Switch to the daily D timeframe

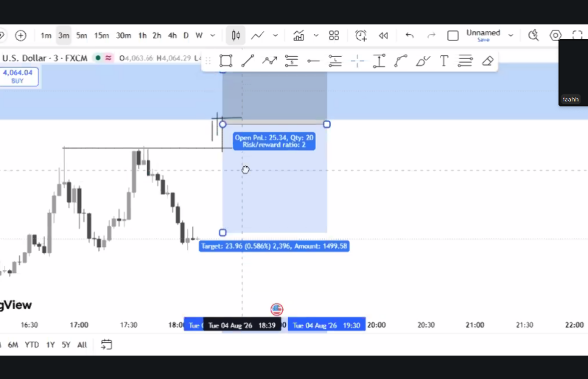coord(186,36)
